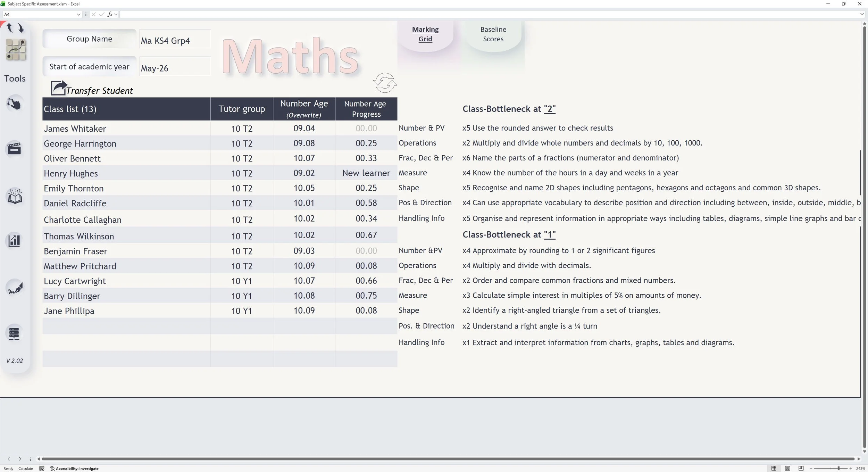Select Henry Hughes' New learner cell

click(366, 173)
